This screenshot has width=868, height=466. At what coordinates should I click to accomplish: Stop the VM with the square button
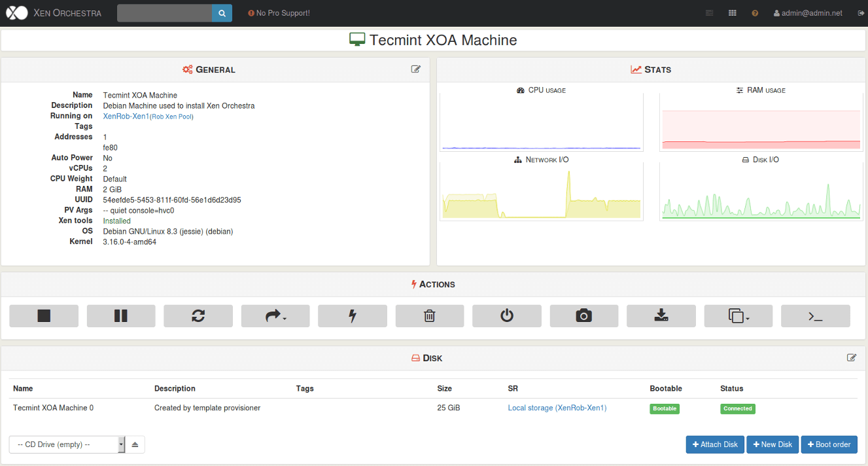[44, 315]
